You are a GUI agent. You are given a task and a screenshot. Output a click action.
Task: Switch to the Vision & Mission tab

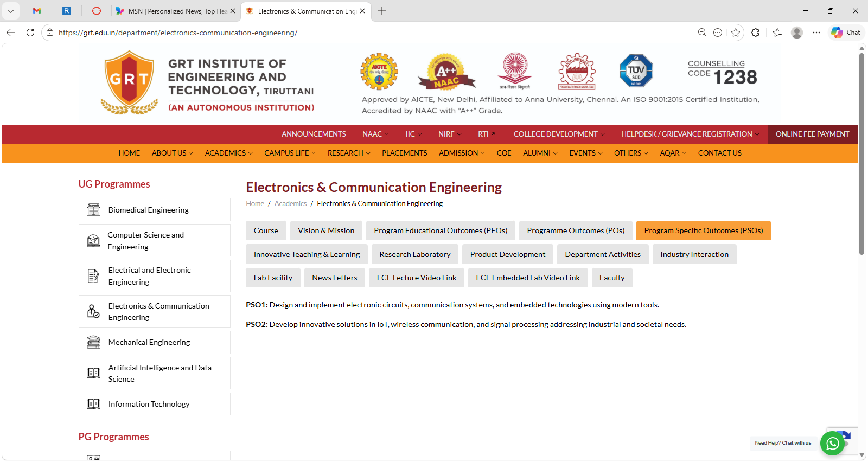[326, 230]
